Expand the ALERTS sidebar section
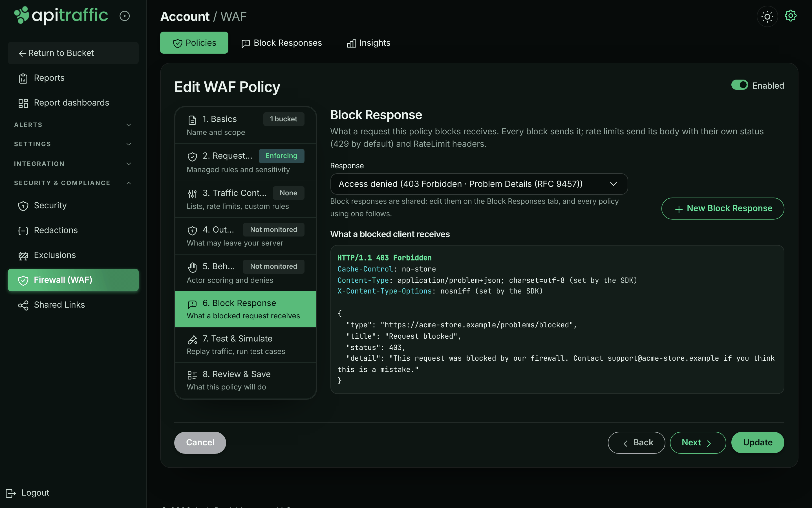The height and width of the screenshot is (508, 812). click(x=73, y=125)
